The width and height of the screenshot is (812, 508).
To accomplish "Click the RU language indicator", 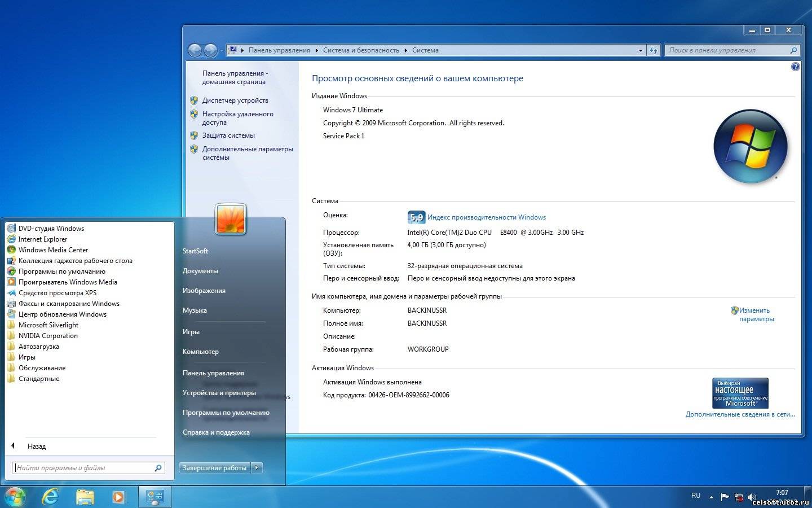I will coord(696,496).
